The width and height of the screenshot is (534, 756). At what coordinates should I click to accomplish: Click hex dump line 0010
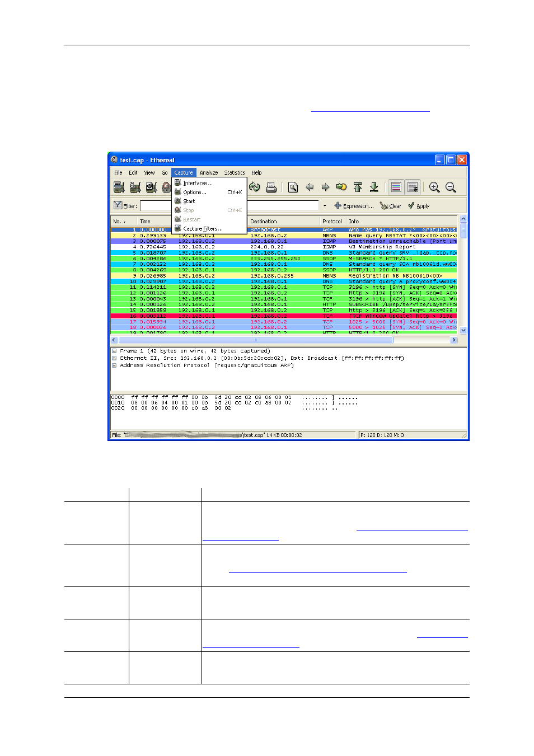pos(234,403)
